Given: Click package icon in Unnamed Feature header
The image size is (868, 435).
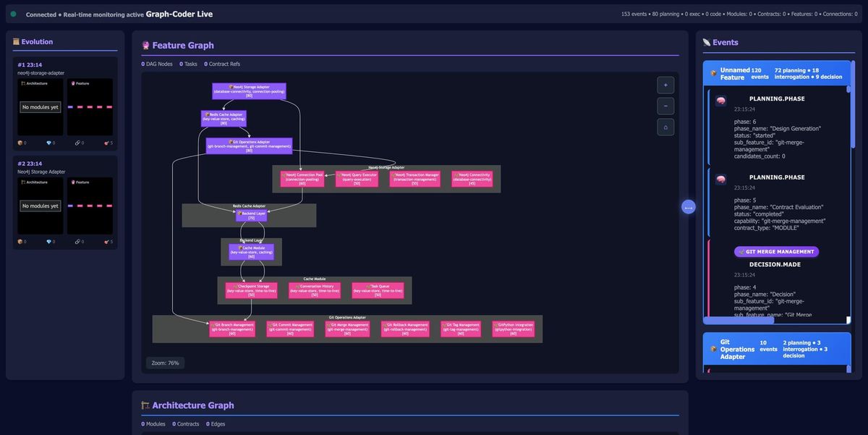Looking at the screenshot, I should tap(714, 74).
